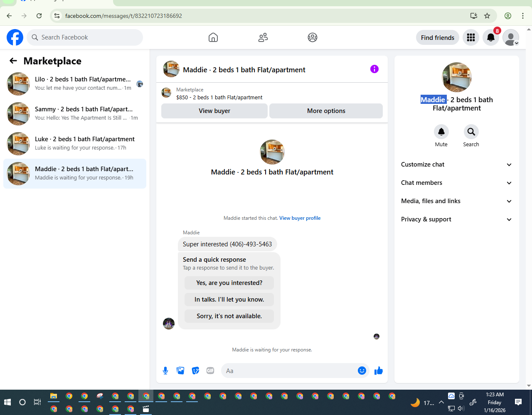Search in conversation magnifier icon
Screen dimensions: 532x415
471,132
